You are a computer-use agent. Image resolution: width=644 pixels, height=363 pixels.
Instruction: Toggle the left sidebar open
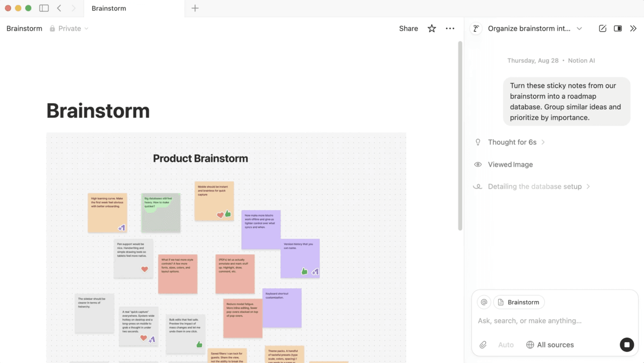pos(44,8)
